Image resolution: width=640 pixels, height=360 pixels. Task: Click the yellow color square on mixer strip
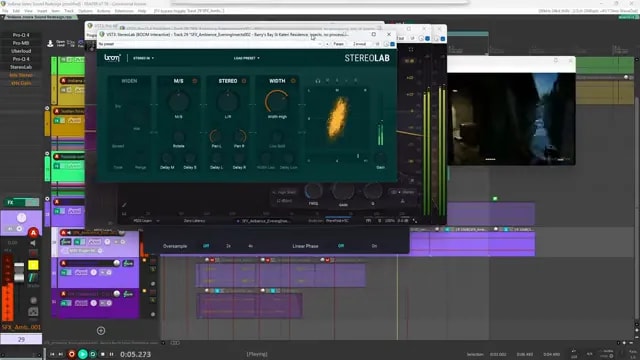(33, 265)
